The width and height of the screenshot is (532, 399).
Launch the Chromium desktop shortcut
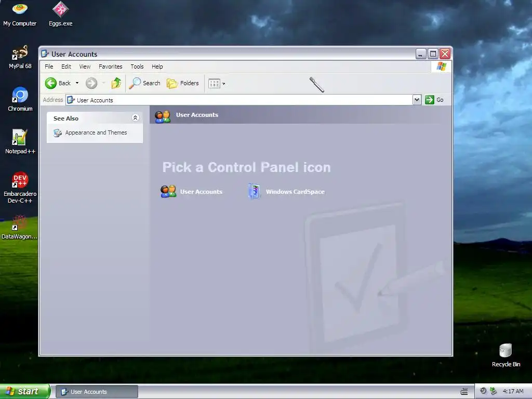pos(20,99)
